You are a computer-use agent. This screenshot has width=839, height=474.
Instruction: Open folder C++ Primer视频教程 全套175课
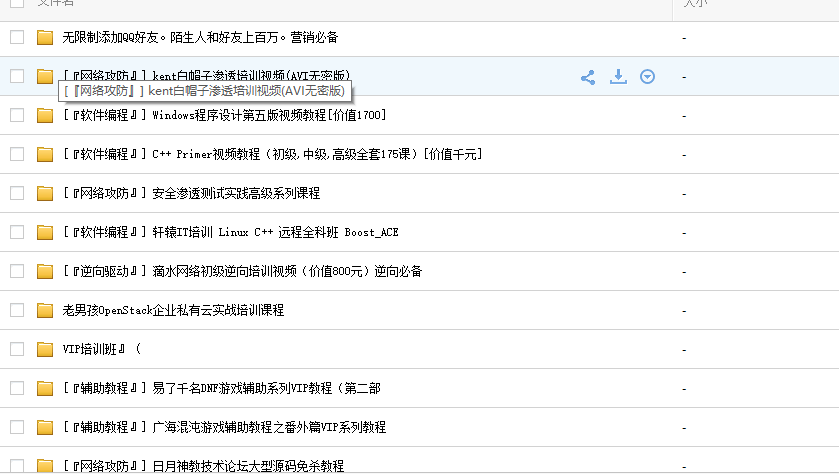coord(272,154)
